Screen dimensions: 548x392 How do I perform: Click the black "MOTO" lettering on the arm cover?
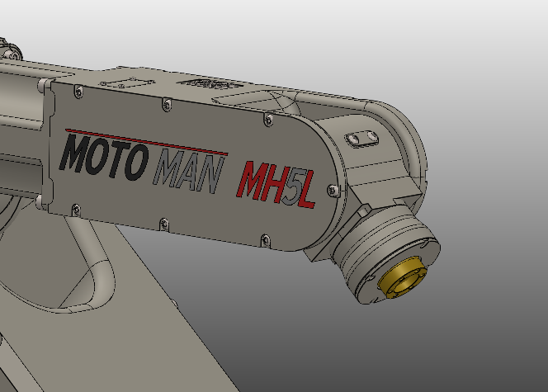pyautogui.click(x=104, y=158)
